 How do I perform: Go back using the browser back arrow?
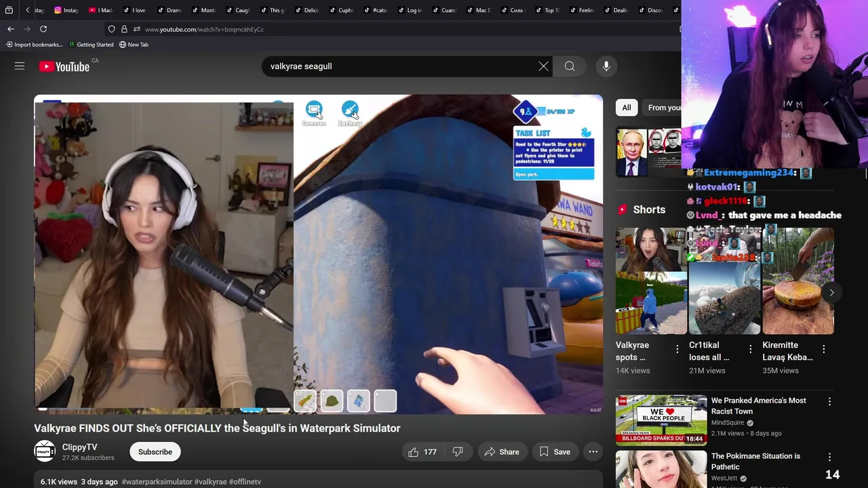click(11, 29)
